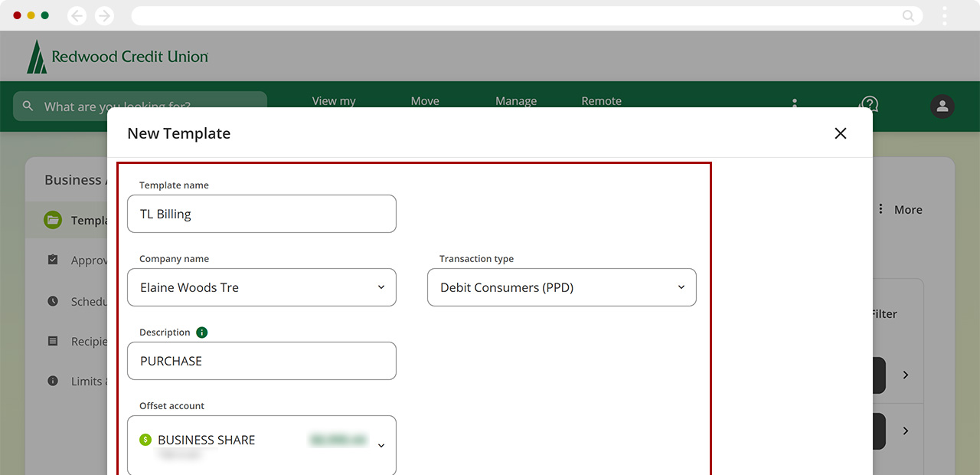Open the browser three-dot menu

pyautogui.click(x=945, y=15)
